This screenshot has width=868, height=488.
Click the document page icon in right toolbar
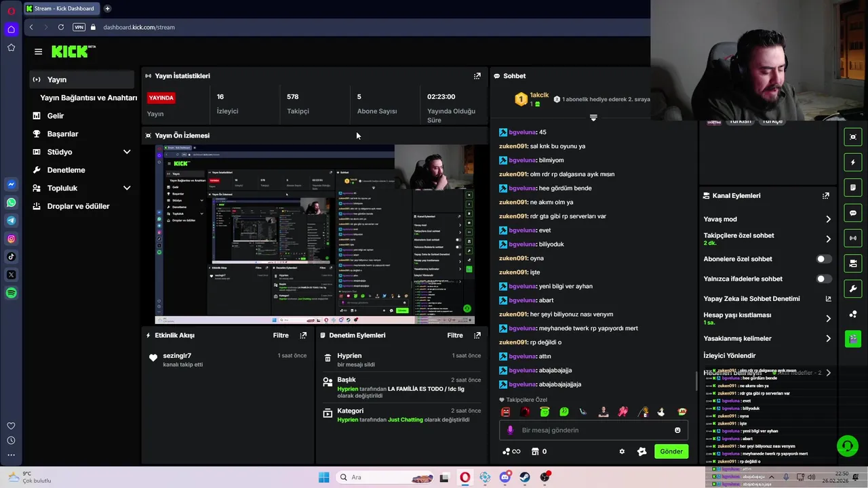coord(853,188)
